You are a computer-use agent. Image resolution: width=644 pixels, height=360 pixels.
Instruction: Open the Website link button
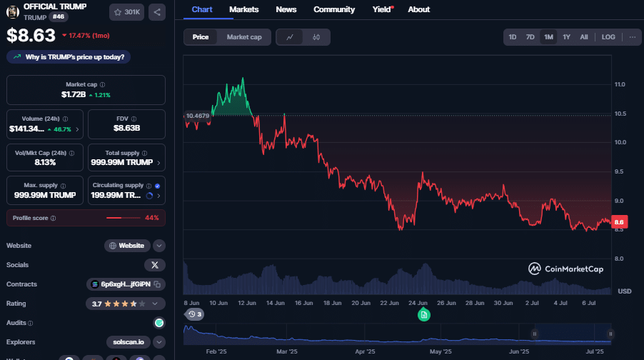(x=127, y=246)
